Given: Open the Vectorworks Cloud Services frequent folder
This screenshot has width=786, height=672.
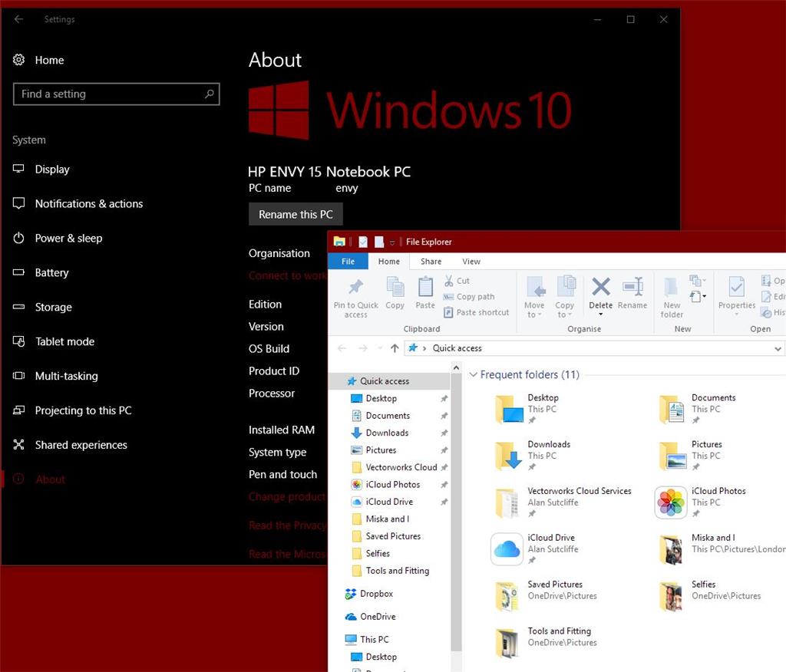Looking at the screenshot, I should [561, 502].
